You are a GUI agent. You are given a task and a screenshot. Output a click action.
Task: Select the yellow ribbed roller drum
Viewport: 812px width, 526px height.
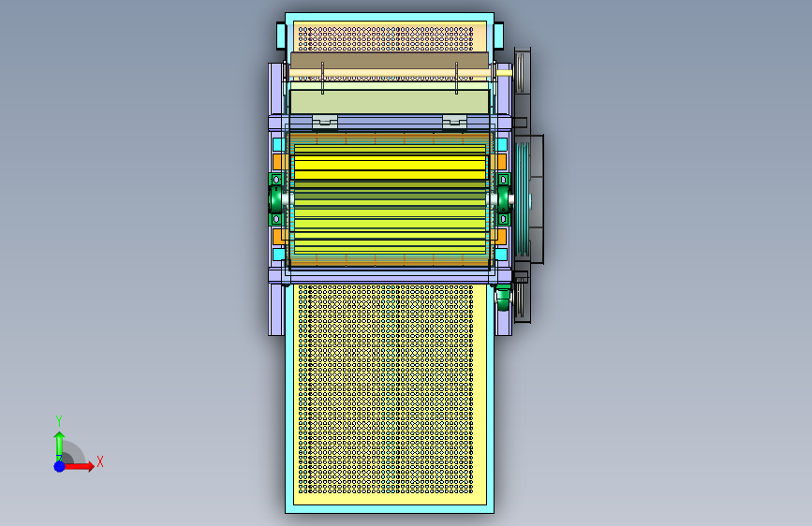point(390,200)
